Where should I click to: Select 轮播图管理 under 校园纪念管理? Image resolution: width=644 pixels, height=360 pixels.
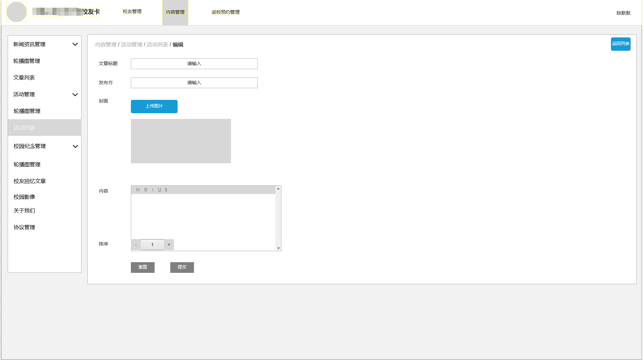click(27, 164)
